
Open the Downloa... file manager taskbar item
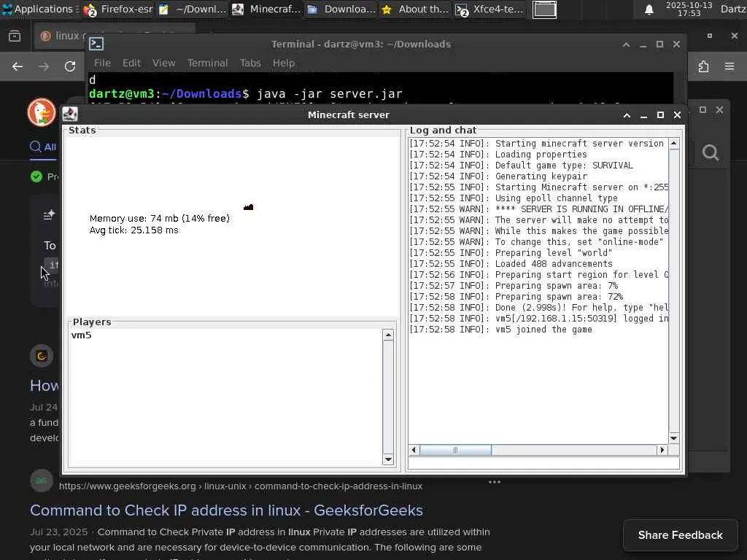click(x=341, y=9)
